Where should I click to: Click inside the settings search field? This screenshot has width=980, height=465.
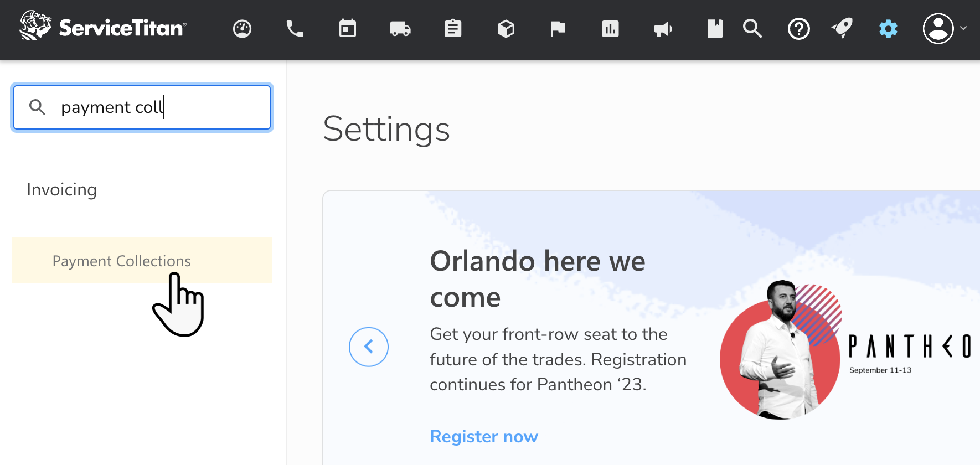(142, 107)
